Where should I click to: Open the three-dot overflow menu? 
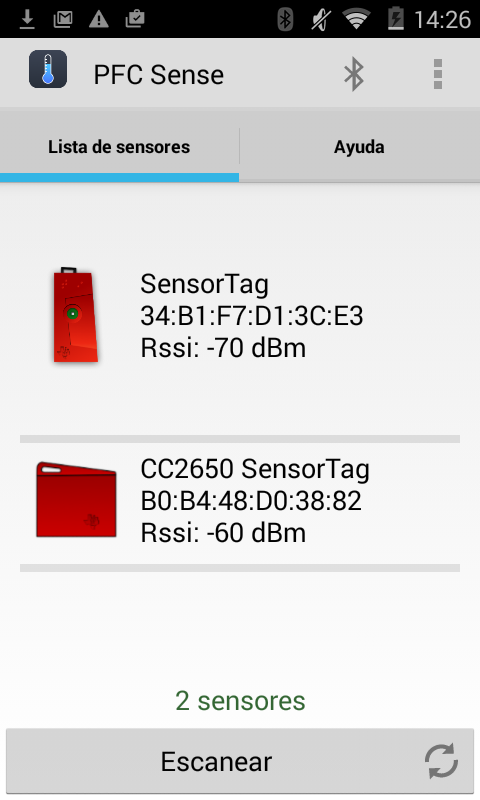click(438, 74)
